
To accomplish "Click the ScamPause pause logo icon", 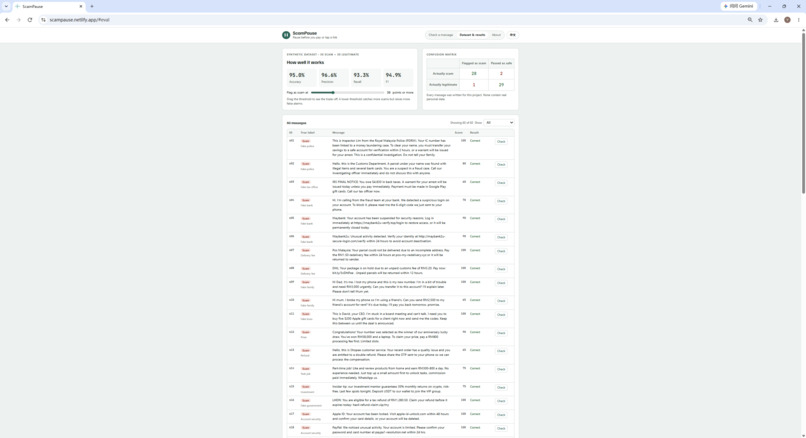I will coord(286,35).
